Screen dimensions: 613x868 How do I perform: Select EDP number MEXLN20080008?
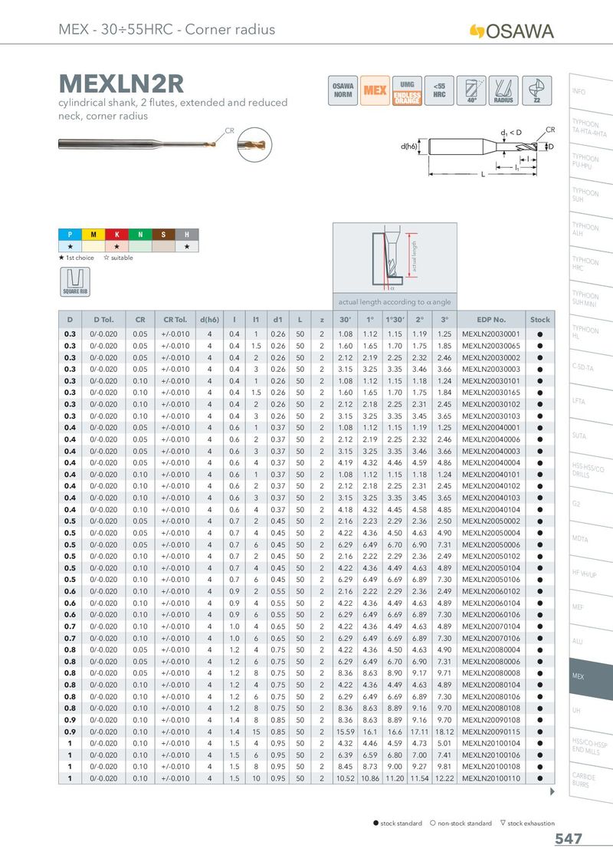491,673
